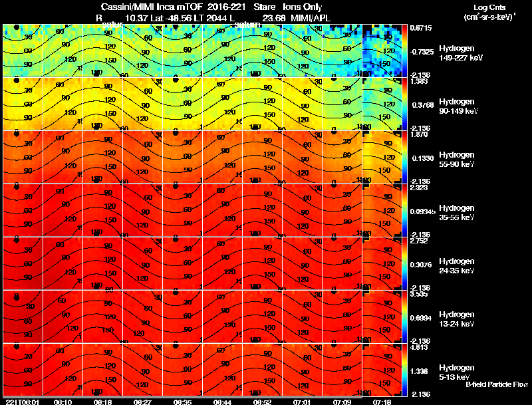Click the 0.1330 color scale midpoint
Image resolution: width=532 pixels, height=405 pixels.
(x=423, y=158)
